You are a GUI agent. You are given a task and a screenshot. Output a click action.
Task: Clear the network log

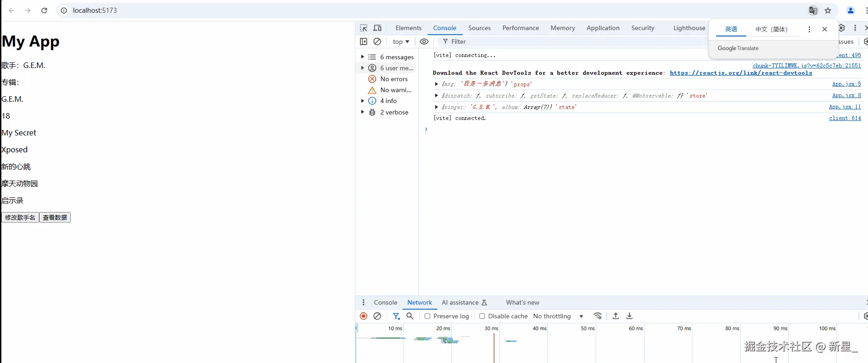pos(377,316)
